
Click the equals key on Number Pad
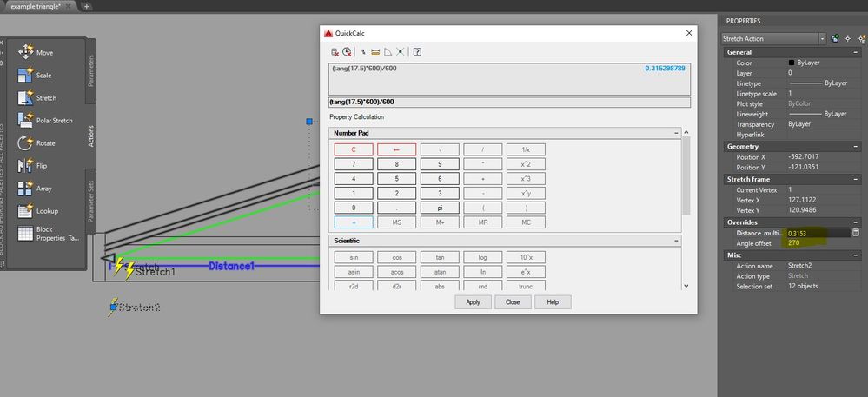354,222
